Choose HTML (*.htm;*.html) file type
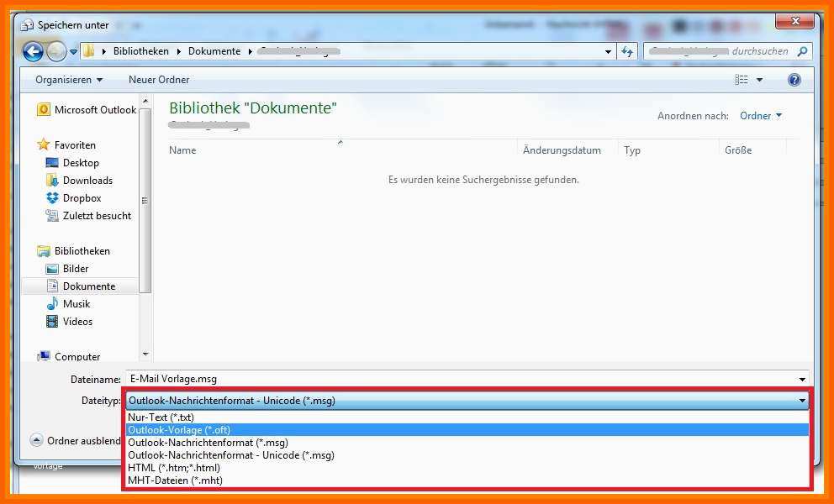 click(467, 468)
